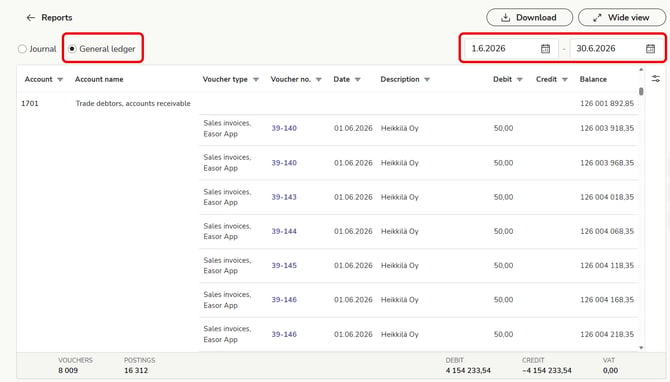This screenshot has height=382, width=670.
Task: Open the Account column filter arrow
Action: [60, 79]
